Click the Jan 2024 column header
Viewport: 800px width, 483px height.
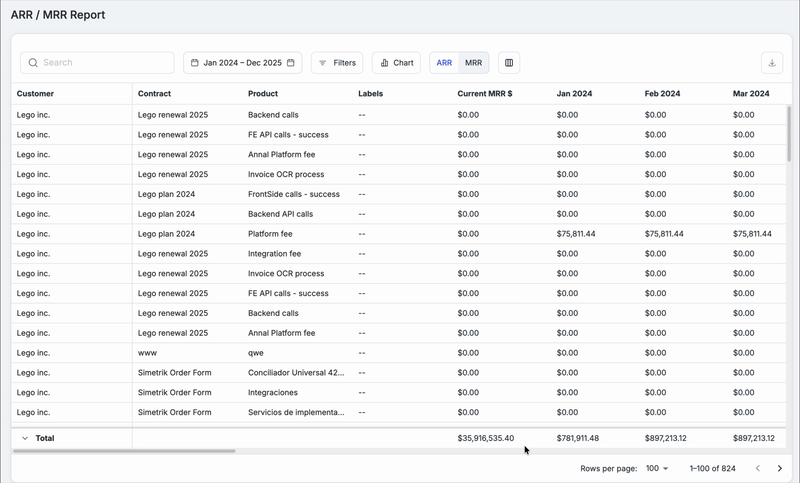pyautogui.click(x=574, y=93)
